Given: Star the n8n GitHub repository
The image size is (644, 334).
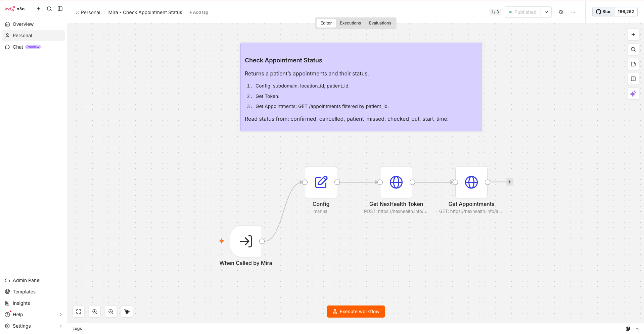Looking at the screenshot, I should click(x=603, y=12).
